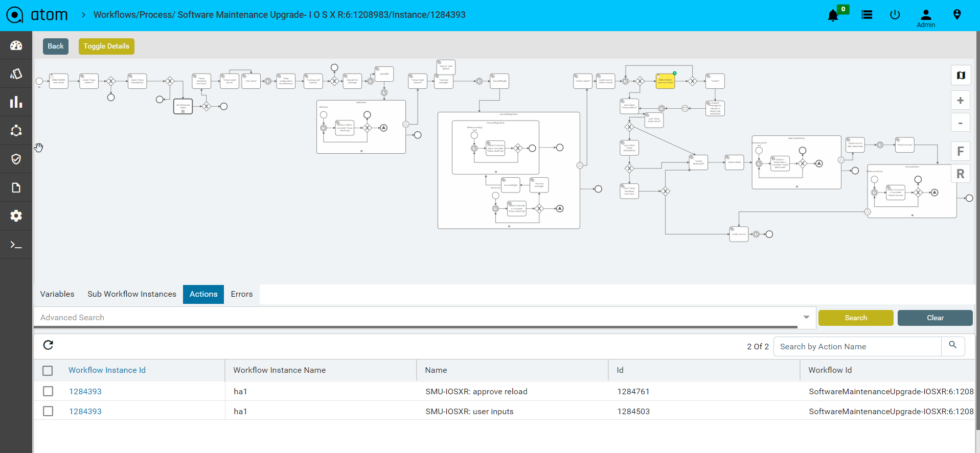Open the Admin user profile icon
980x453 pixels.
[926, 18]
